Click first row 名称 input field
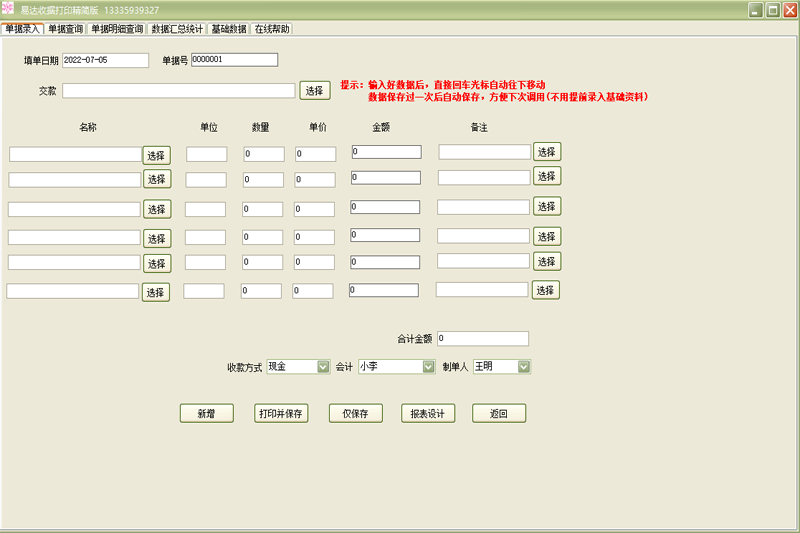The width and height of the screenshot is (800, 533). click(76, 154)
